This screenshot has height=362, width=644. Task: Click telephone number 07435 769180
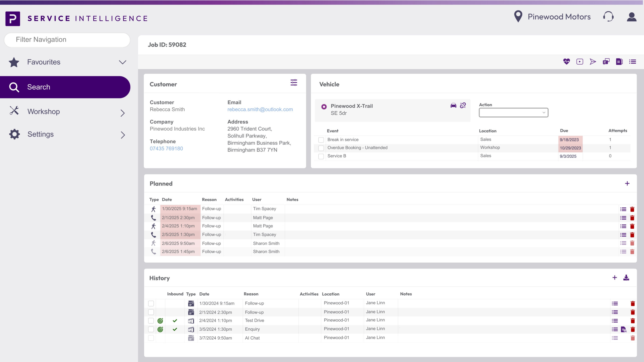(x=166, y=149)
